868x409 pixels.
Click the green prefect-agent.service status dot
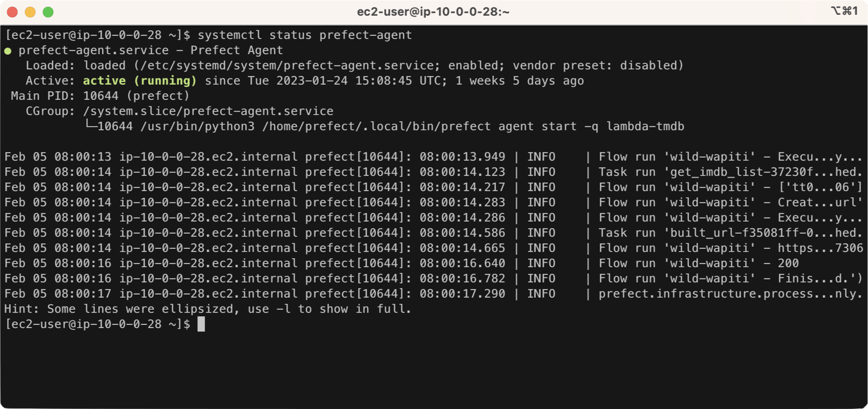pyautogui.click(x=8, y=50)
